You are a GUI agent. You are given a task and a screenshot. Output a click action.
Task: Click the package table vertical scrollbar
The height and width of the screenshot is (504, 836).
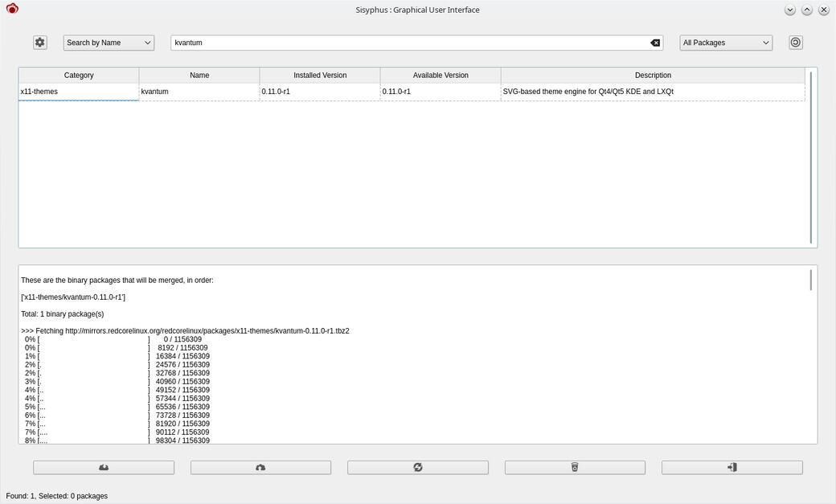(811, 158)
